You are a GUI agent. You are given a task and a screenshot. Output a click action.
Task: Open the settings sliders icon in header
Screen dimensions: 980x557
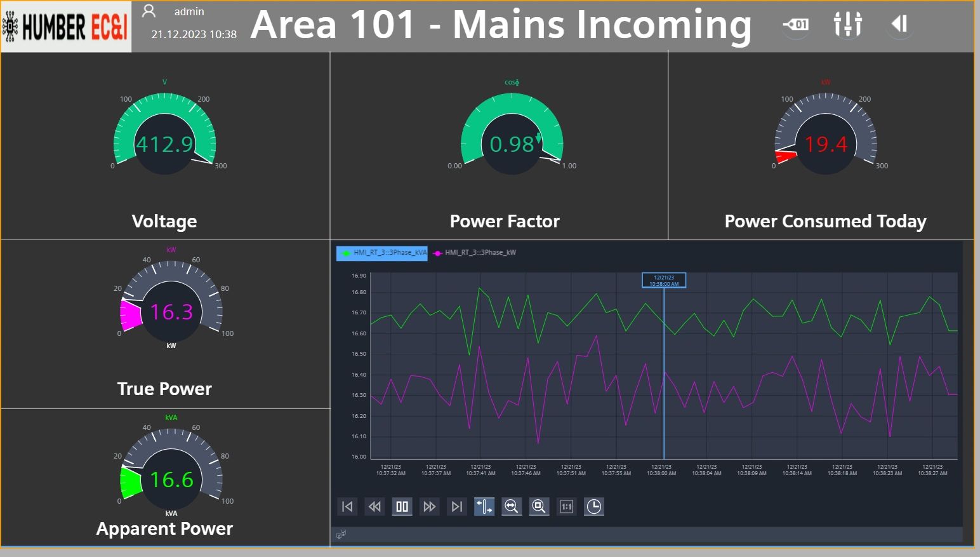[847, 24]
